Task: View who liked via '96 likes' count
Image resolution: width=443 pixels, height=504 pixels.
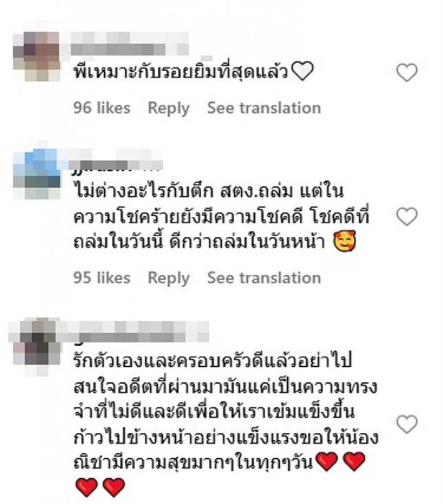Action: click(102, 108)
